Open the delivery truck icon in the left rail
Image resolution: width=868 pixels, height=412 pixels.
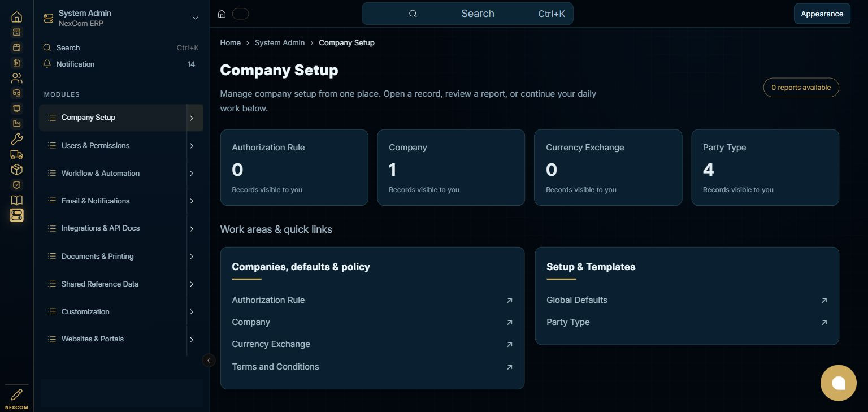point(17,154)
